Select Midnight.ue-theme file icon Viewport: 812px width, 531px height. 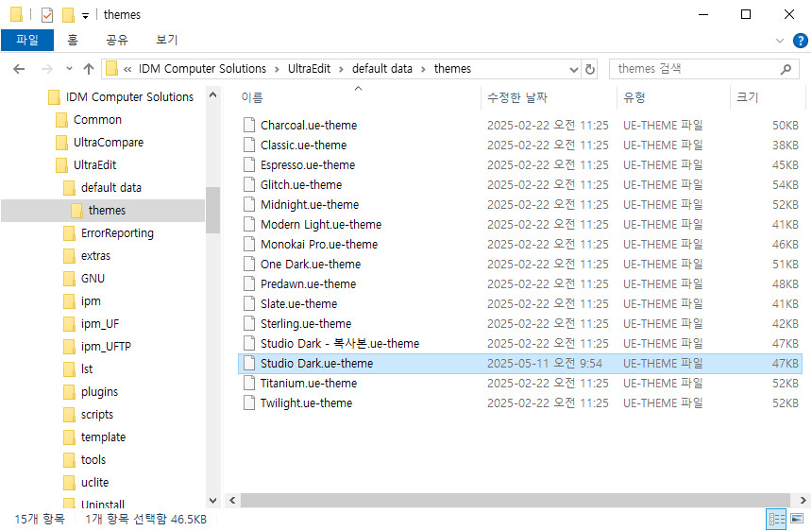pos(249,205)
